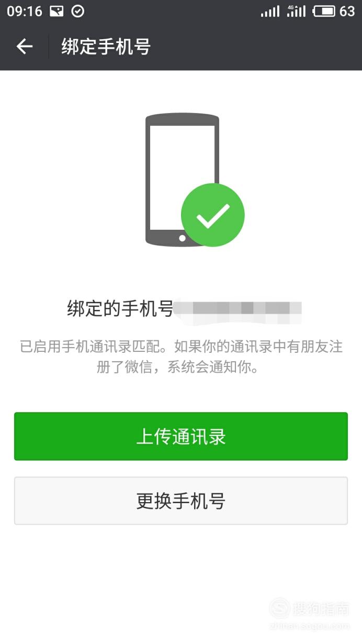Screen dimensions: 362x644
Task: Tap the battery icon in status bar
Action: pos(324,12)
